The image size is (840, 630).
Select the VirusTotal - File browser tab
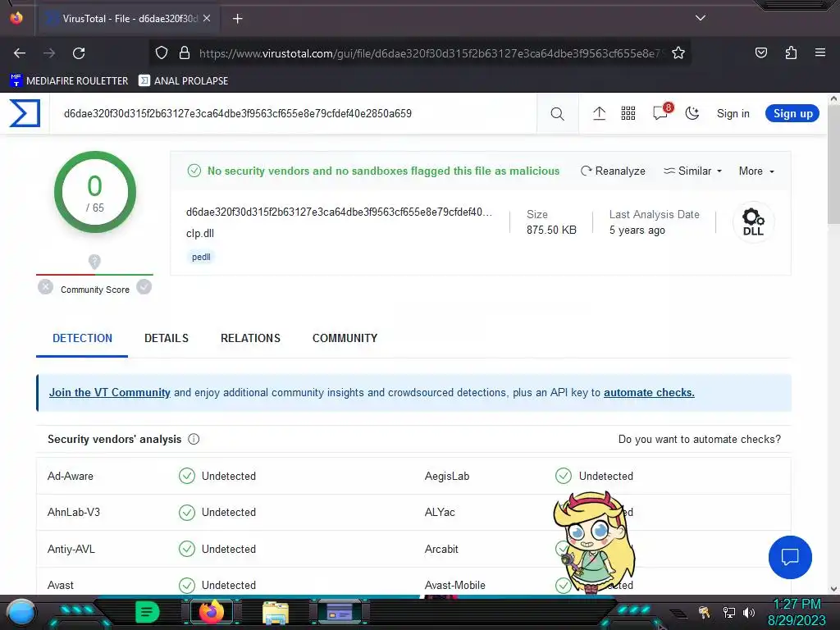(129, 19)
